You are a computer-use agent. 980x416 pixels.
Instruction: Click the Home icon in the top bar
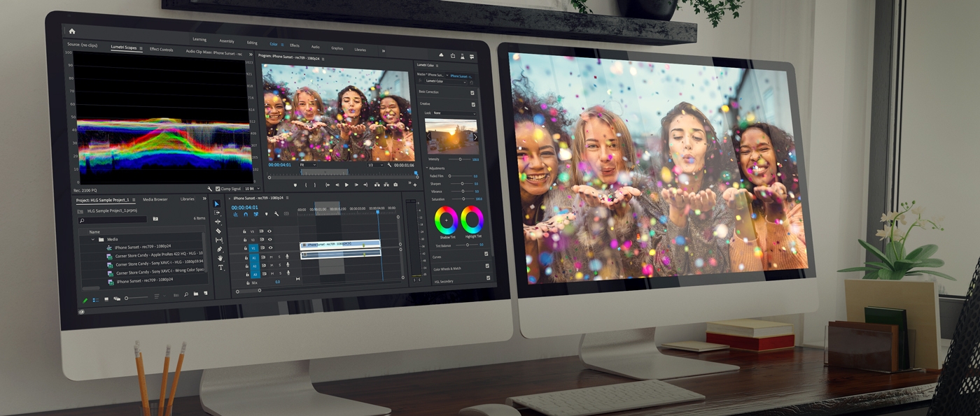[x=72, y=31]
